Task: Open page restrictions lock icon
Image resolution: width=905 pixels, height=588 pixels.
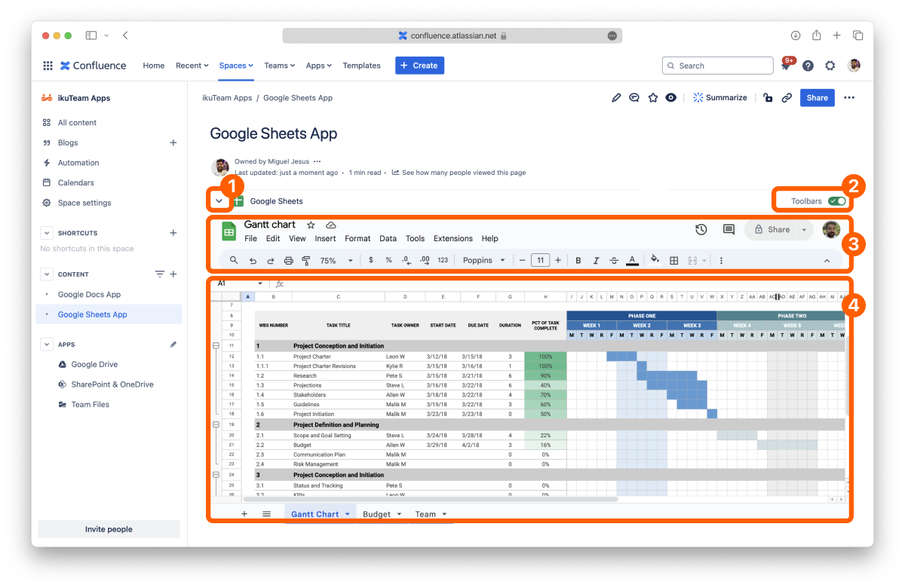Action: pos(768,97)
